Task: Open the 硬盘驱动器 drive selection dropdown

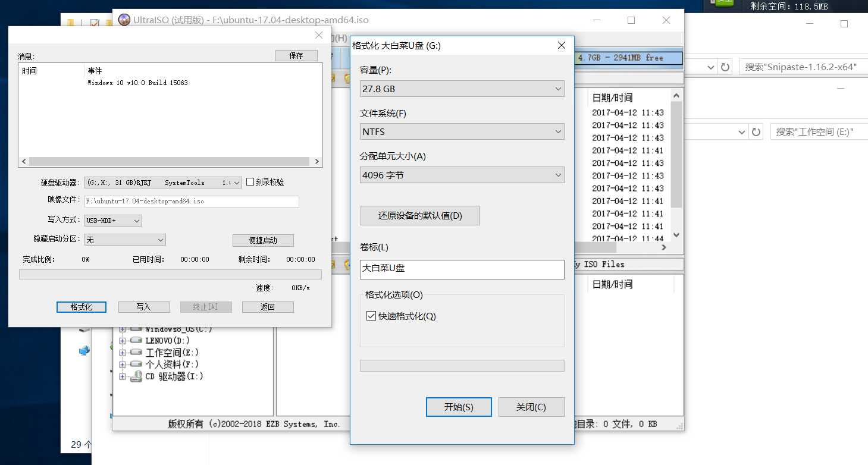Action: [x=163, y=183]
